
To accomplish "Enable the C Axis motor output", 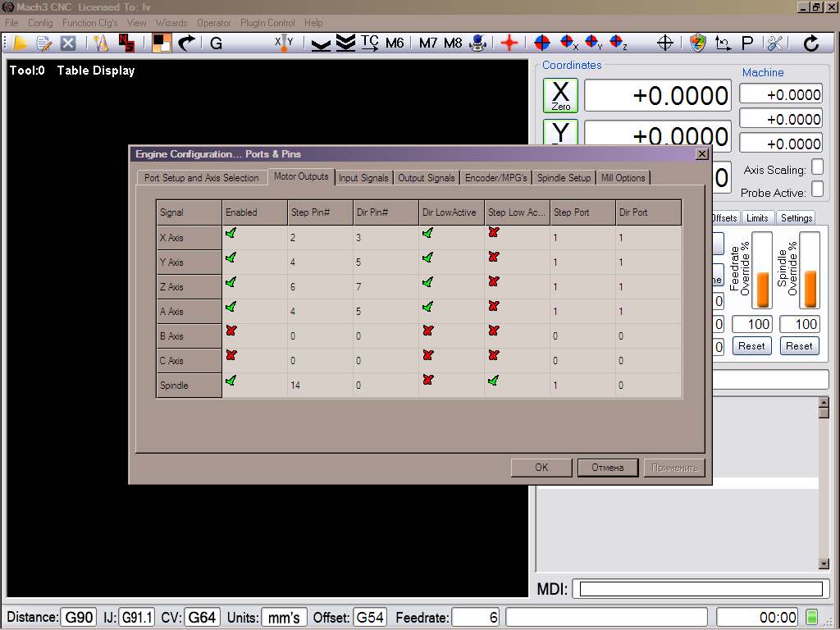I will pyautogui.click(x=231, y=355).
